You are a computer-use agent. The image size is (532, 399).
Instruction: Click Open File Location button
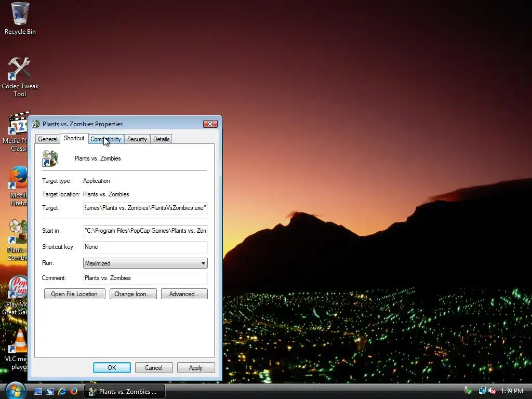(x=74, y=294)
